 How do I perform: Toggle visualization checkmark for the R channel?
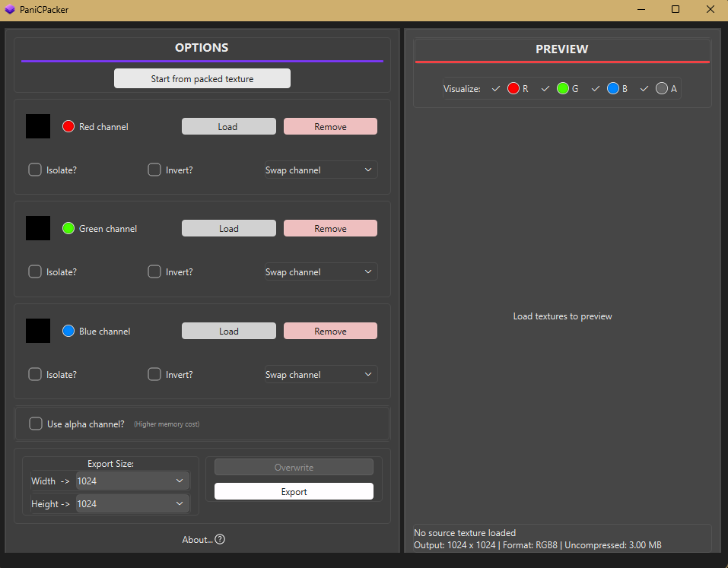point(496,88)
